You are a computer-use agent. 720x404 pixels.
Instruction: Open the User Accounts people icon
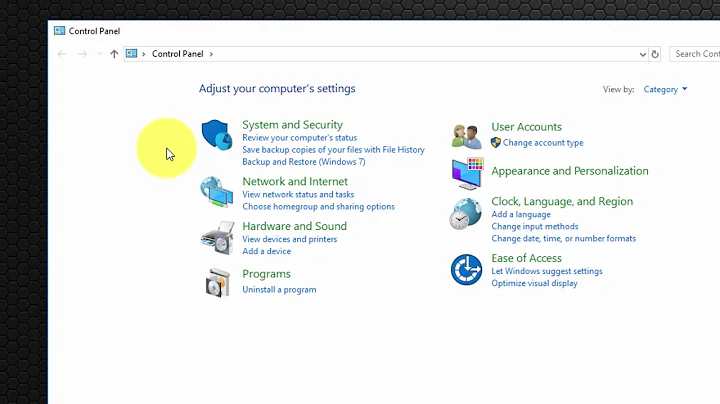point(467,136)
